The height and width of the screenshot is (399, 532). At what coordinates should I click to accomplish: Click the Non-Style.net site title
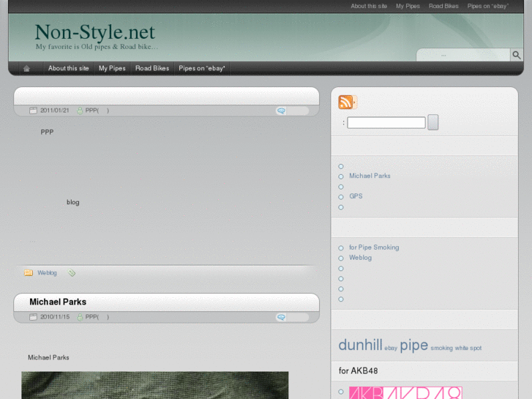tap(95, 32)
